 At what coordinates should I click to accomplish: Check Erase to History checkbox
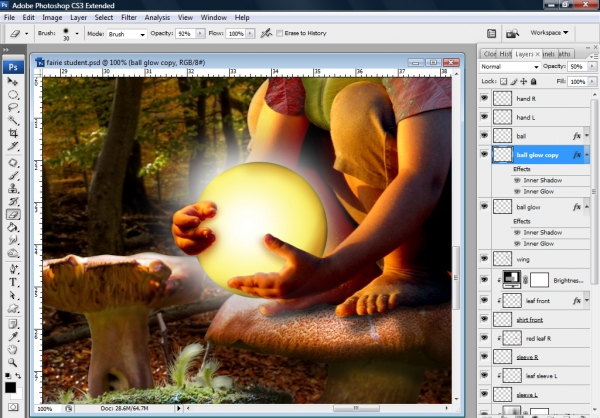coord(280,33)
